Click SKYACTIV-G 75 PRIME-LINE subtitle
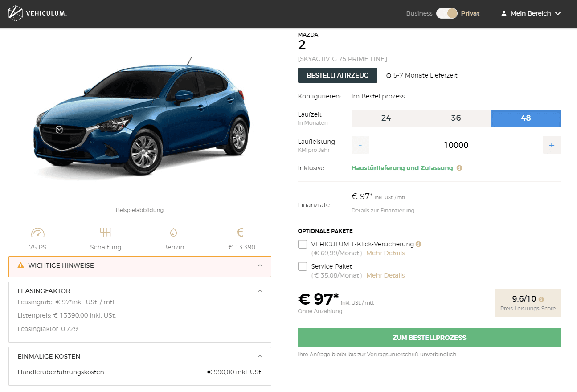 pos(342,59)
